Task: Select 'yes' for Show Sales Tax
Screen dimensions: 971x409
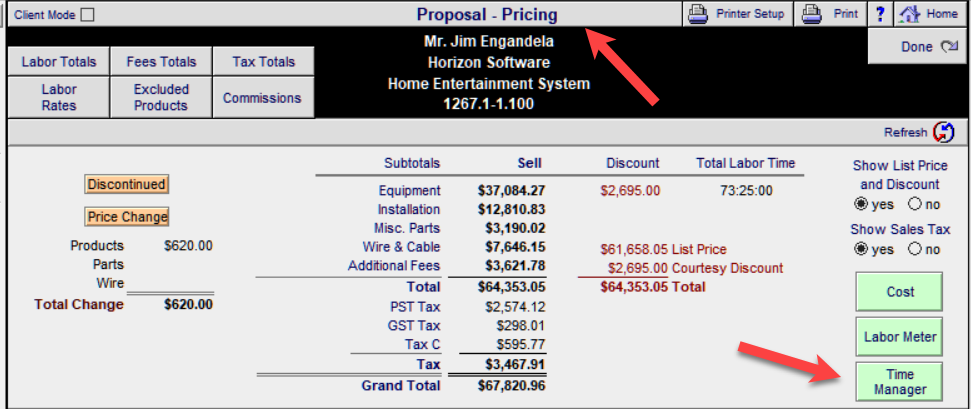Action: coord(861,249)
